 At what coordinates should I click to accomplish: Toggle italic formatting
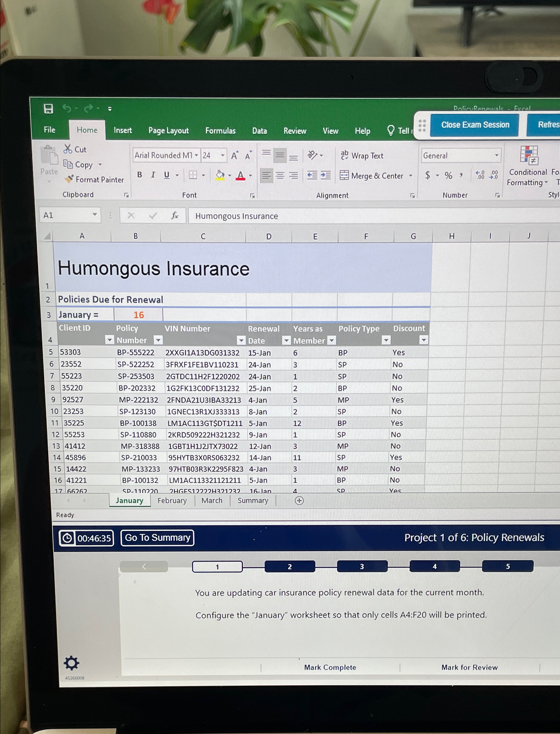tap(153, 175)
